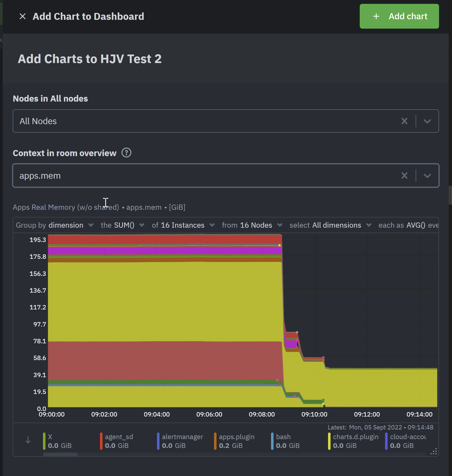Click the apps.plugin color swatch

pos(215,440)
